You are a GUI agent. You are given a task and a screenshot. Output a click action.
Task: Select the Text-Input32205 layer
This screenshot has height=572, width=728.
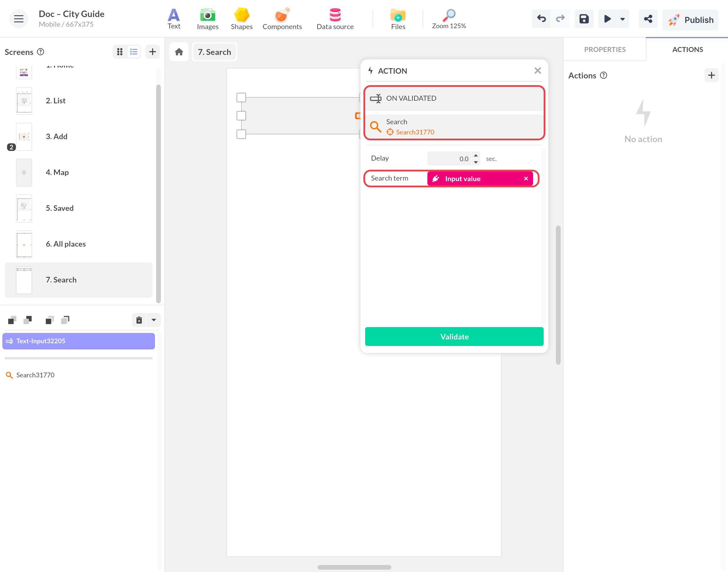coord(79,341)
